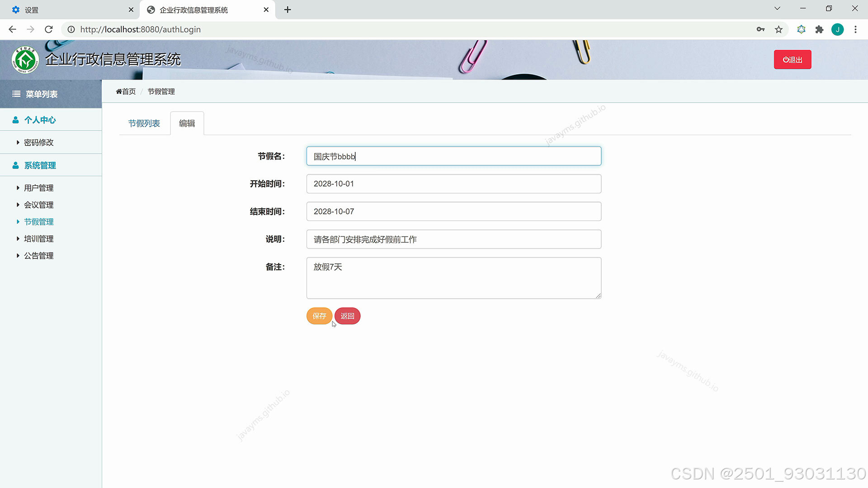
Task: Click the 结束时间 date field
Action: tap(454, 211)
